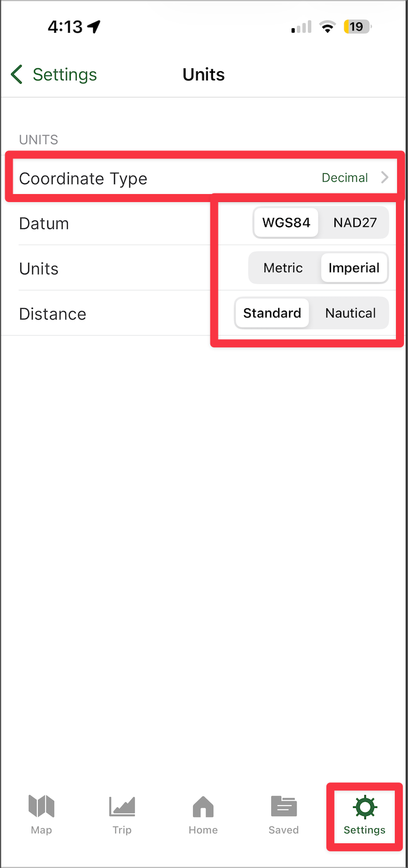Tap the Units page title
408x868 pixels.
tap(203, 75)
